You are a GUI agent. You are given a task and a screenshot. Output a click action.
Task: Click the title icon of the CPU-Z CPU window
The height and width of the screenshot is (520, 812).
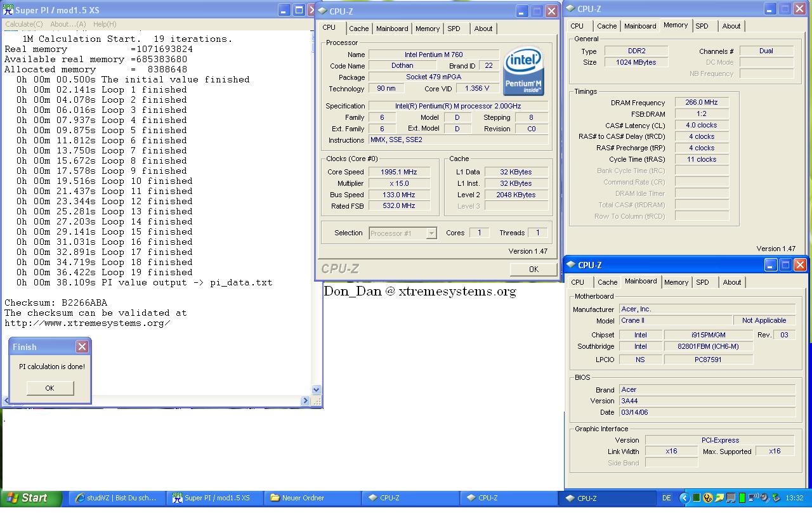pyautogui.click(x=322, y=11)
